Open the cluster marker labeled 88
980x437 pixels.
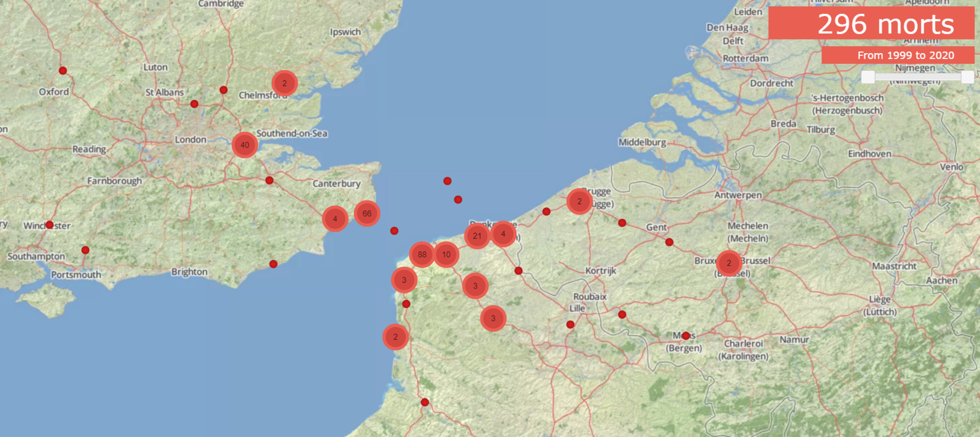(422, 254)
